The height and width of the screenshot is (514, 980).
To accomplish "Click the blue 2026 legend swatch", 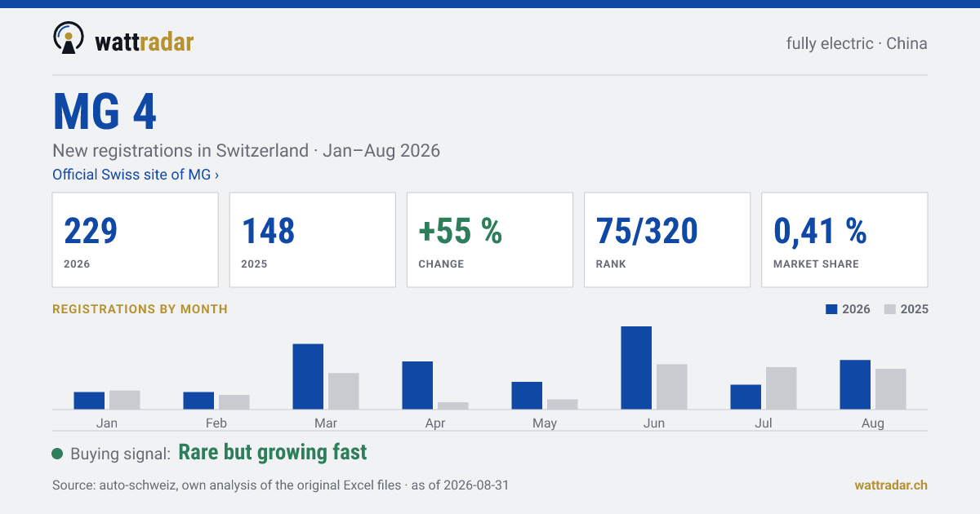I will 832,309.
